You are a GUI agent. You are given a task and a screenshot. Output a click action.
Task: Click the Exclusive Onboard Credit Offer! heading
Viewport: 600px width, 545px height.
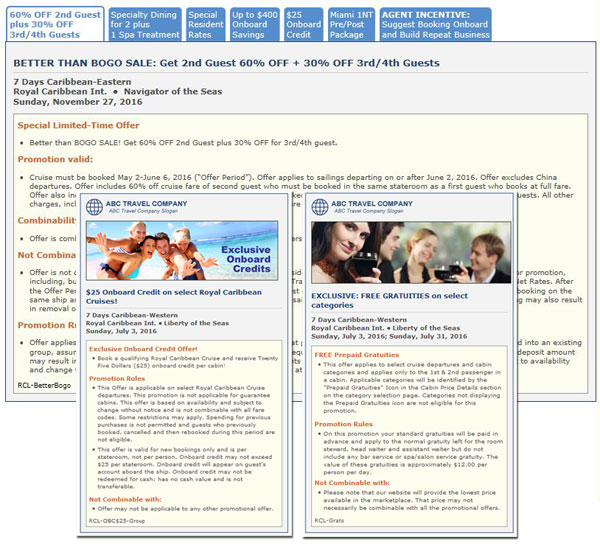(143, 349)
